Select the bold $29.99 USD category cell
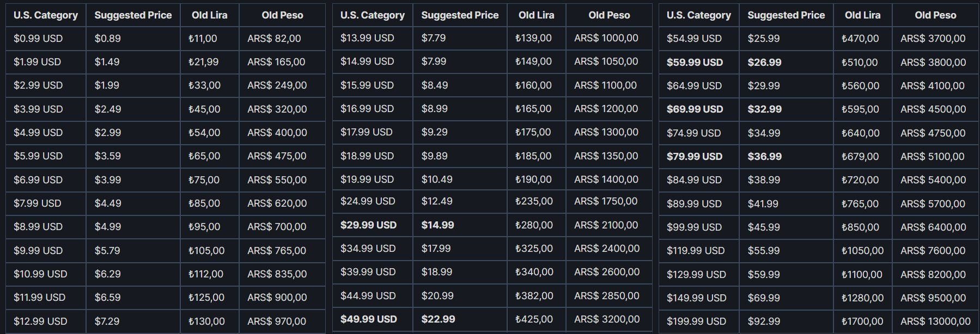980x334 pixels. pos(368,225)
